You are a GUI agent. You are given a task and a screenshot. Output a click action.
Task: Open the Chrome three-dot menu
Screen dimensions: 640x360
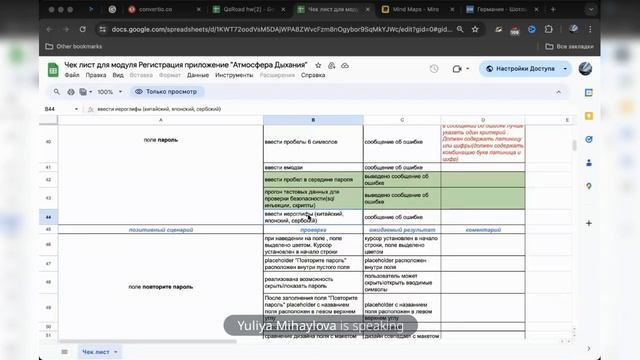590,29
